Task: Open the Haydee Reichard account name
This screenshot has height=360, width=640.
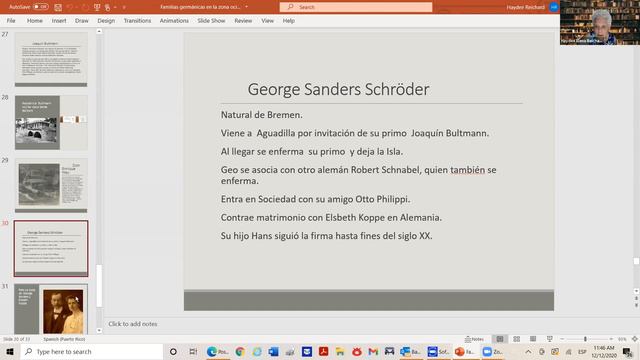Action: (x=525, y=7)
